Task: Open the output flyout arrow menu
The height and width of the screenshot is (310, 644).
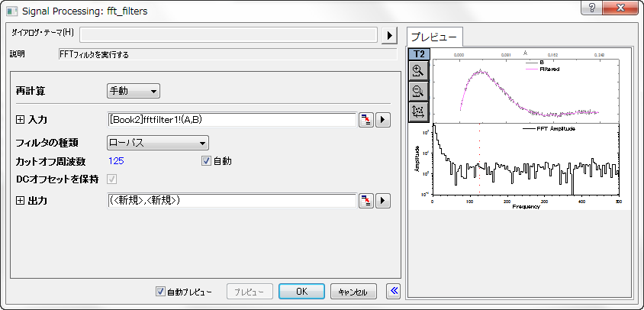Action: point(382,201)
